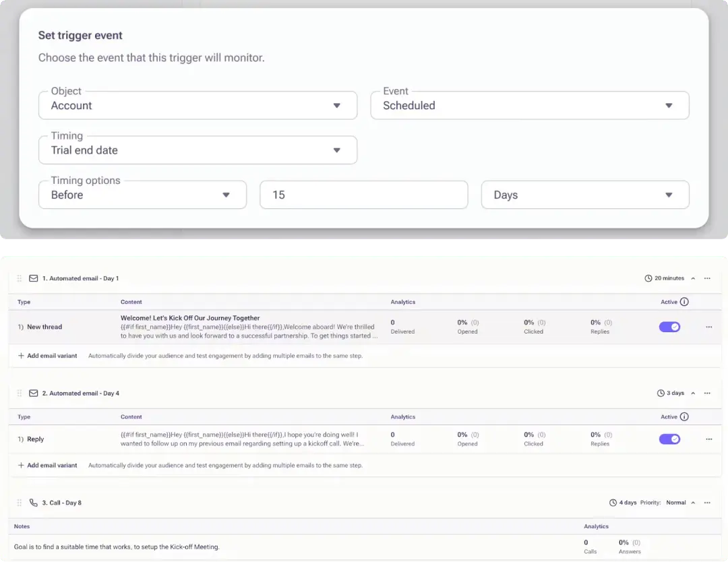Click the info icon next to Active column header
Screen dimensions: 728x562
[x=686, y=301]
